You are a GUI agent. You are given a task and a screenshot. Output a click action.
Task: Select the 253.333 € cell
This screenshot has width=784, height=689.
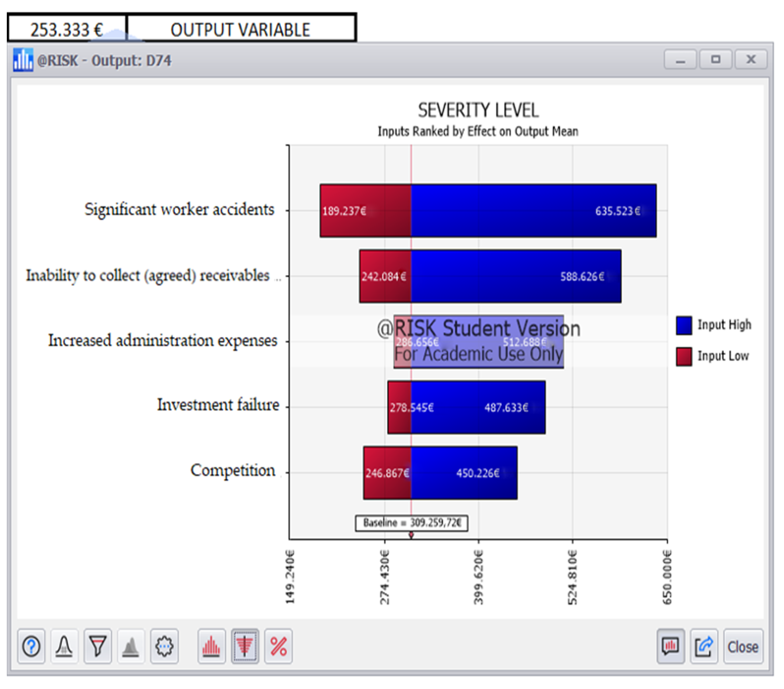[67, 29]
